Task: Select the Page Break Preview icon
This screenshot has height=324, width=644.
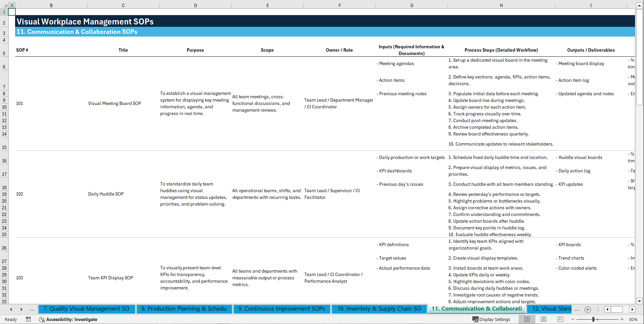Action: (560, 319)
